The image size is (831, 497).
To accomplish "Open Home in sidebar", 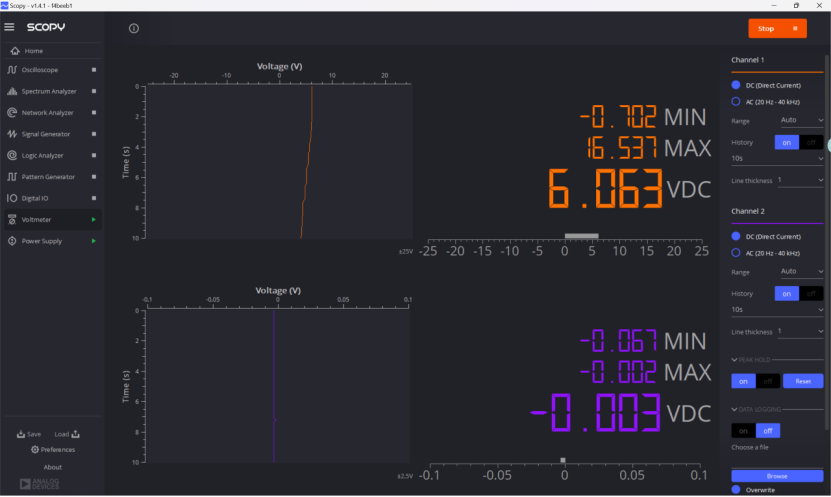I will tap(52, 51).
